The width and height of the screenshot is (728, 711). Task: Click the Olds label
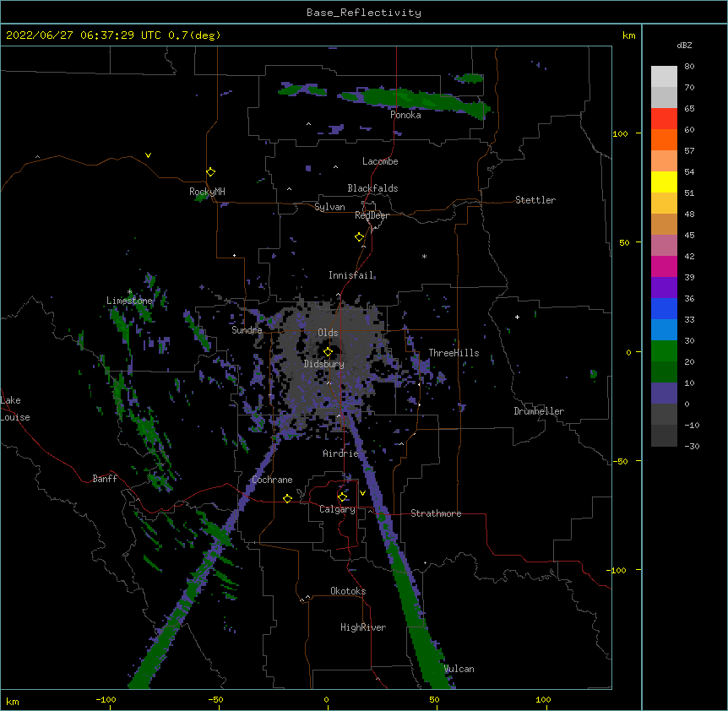coord(328,333)
